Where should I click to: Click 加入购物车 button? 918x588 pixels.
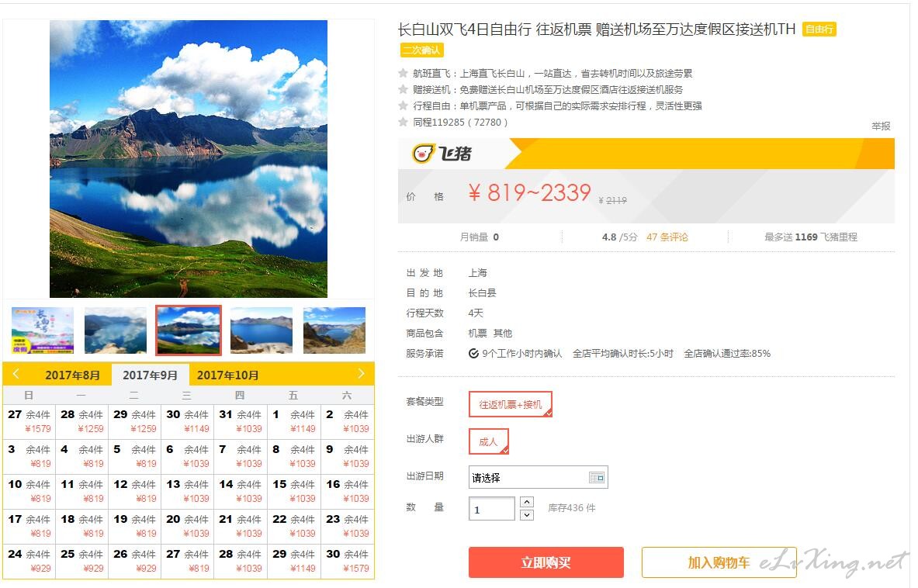click(719, 562)
